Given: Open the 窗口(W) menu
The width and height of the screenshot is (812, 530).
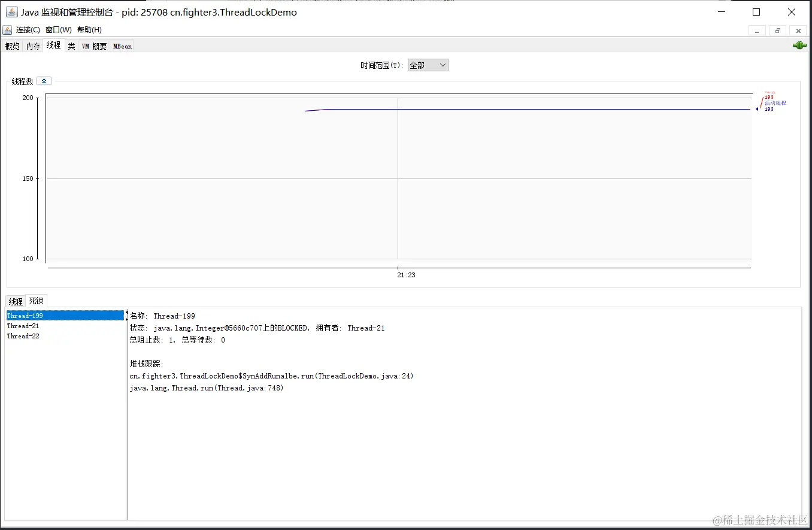Looking at the screenshot, I should pyautogui.click(x=58, y=30).
